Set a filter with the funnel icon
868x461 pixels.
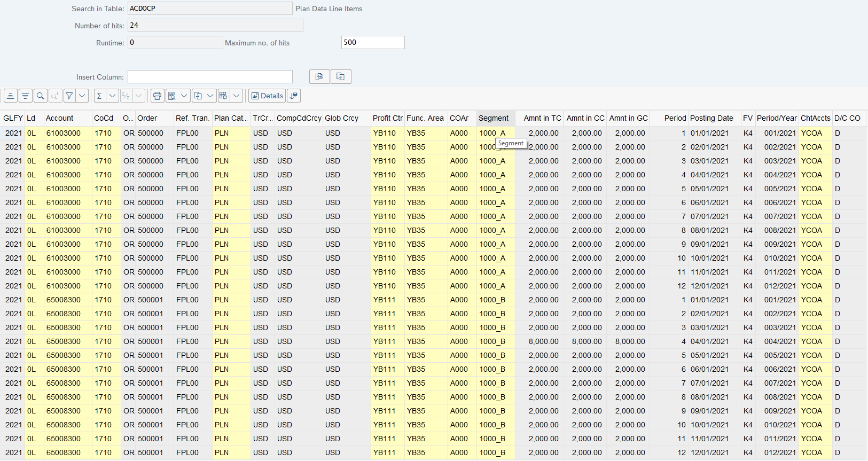[69, 96]
